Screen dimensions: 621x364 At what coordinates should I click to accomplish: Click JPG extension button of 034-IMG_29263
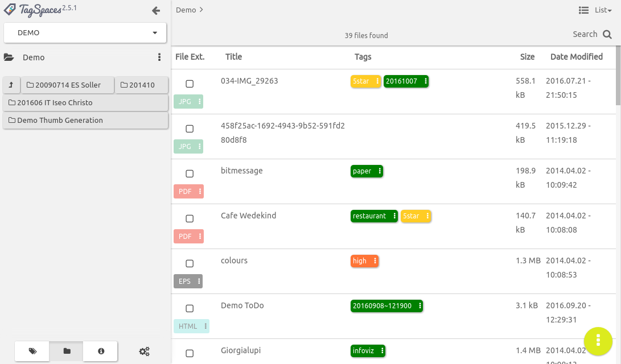188,102
